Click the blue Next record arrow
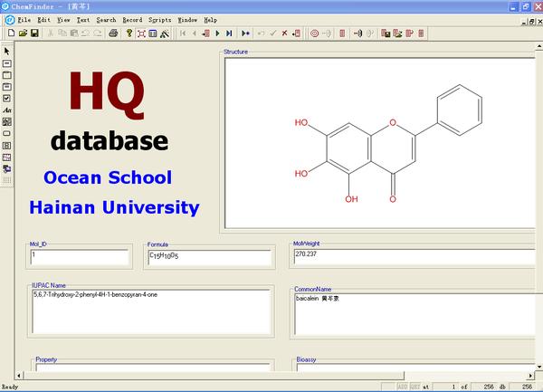543x392 pixels. pyautogui.click(x=217, y=33)
